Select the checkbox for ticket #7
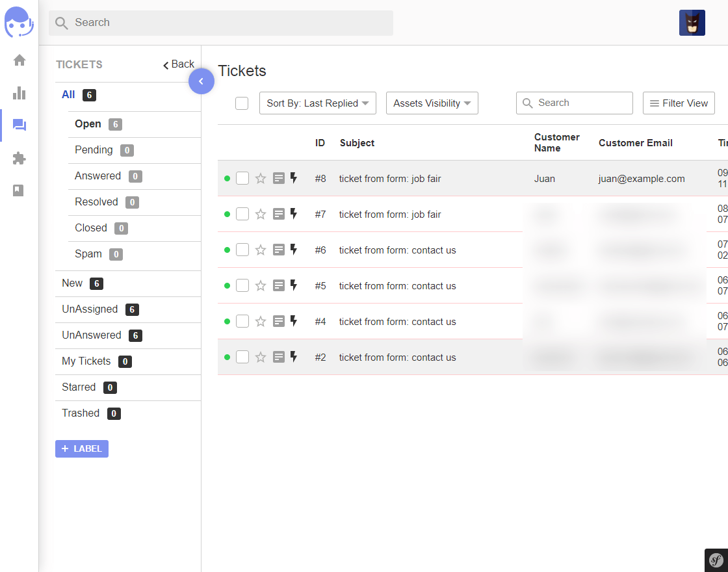Screen dimensions: 728x572 tap(242, 214)
